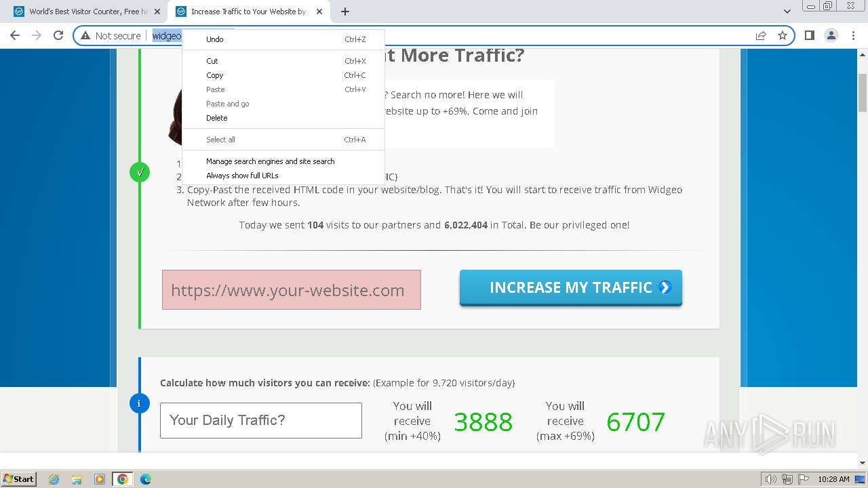Focus the Your Daily Traffic input

(x=261, y=420)
